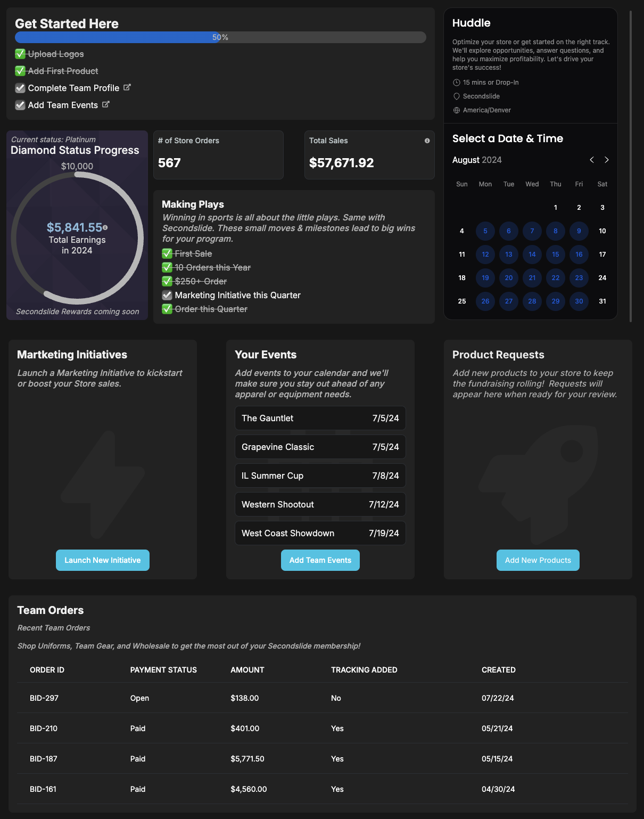Click the August 2024 month label
This screenshot has height=819, width=644.
click(477, 160)
